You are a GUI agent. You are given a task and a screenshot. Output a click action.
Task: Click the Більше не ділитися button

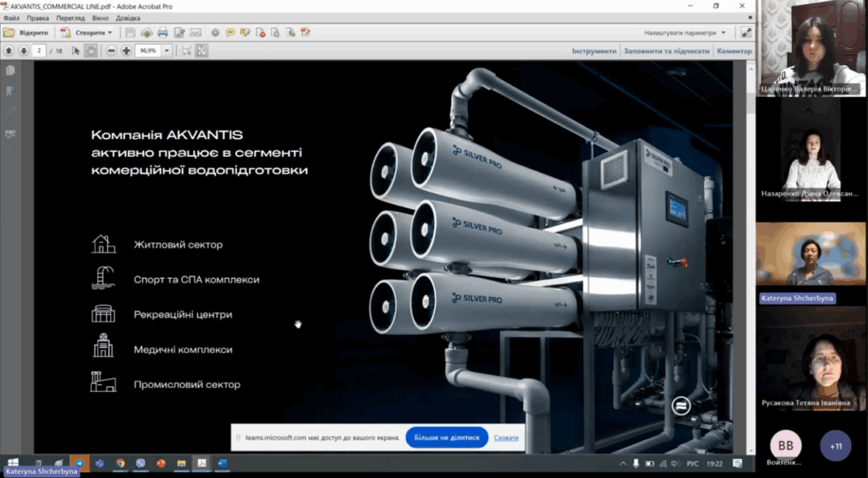(x=447, y=438)
